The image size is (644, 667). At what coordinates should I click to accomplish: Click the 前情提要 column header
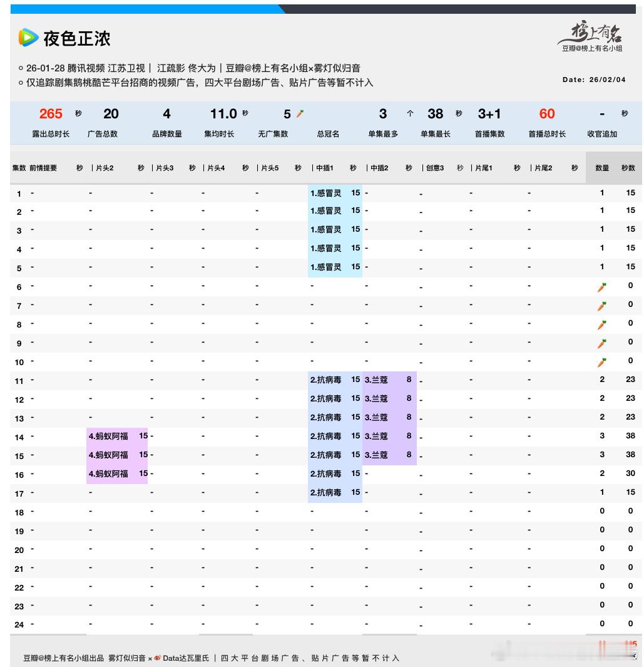coord(43,168)
